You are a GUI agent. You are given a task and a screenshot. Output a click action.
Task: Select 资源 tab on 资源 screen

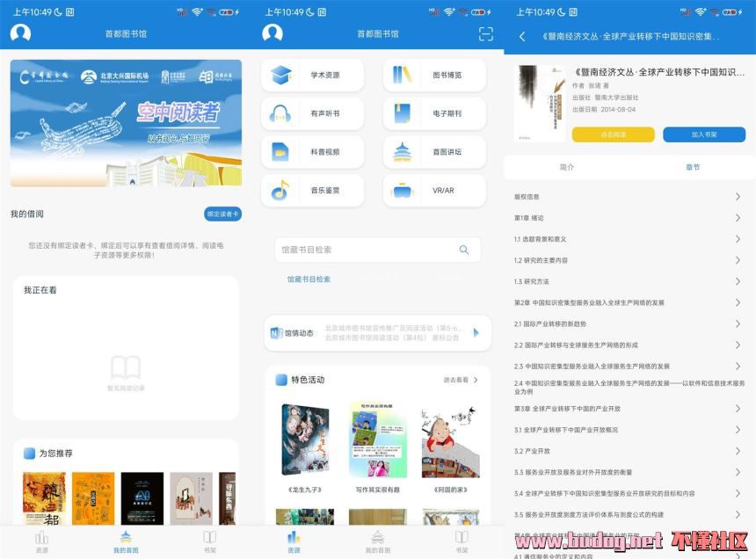294,541
